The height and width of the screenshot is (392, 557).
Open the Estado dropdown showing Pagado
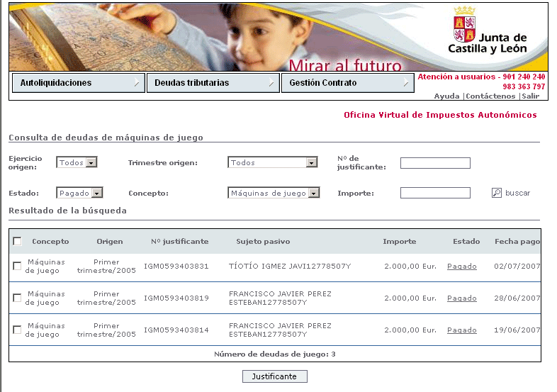[98, 193]
